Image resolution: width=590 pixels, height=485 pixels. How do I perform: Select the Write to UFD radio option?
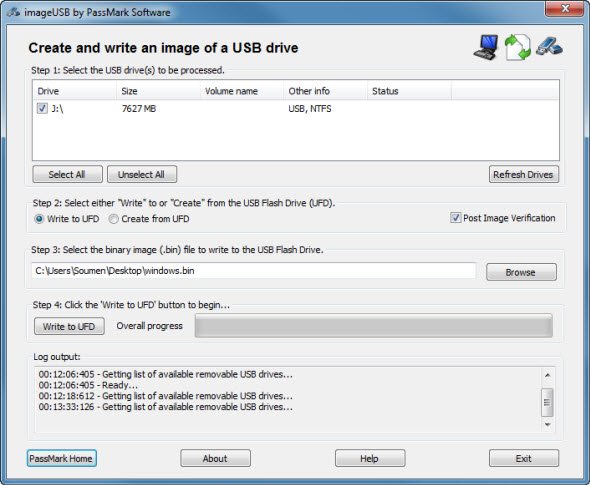(x=39, y=219)
